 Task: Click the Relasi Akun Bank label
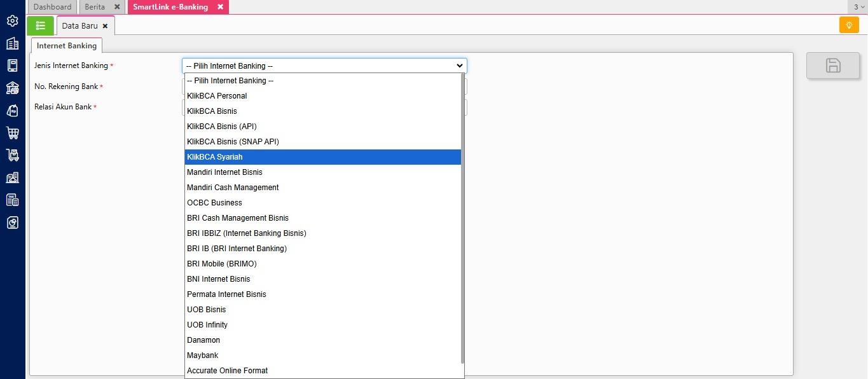(x=63, y=107)
